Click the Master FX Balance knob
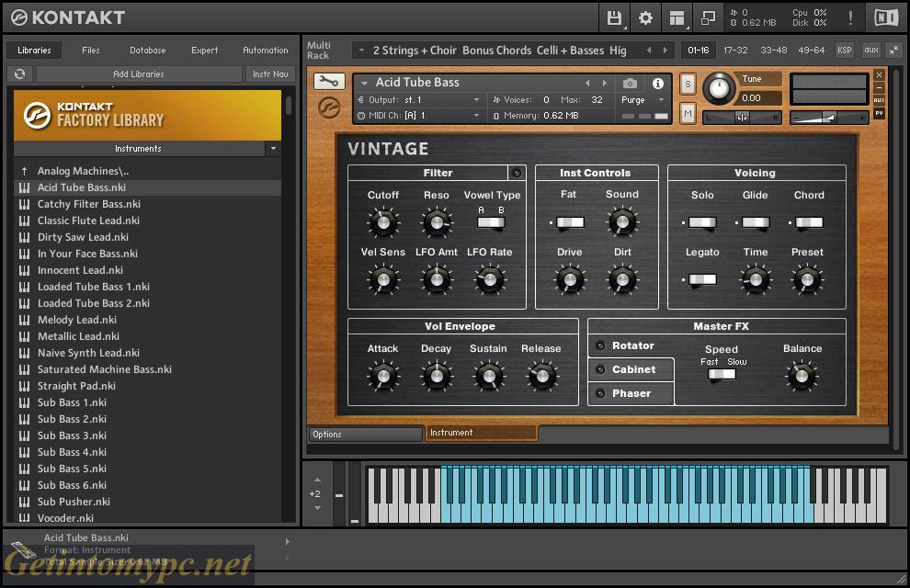The image size is (910, 588). (802, 376)
